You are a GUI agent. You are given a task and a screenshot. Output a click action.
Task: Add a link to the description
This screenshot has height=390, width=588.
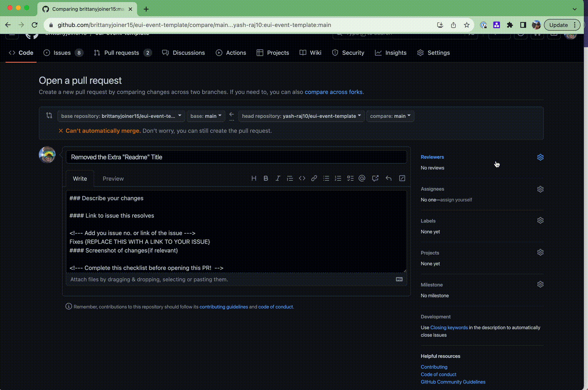[x=314, y=178]
